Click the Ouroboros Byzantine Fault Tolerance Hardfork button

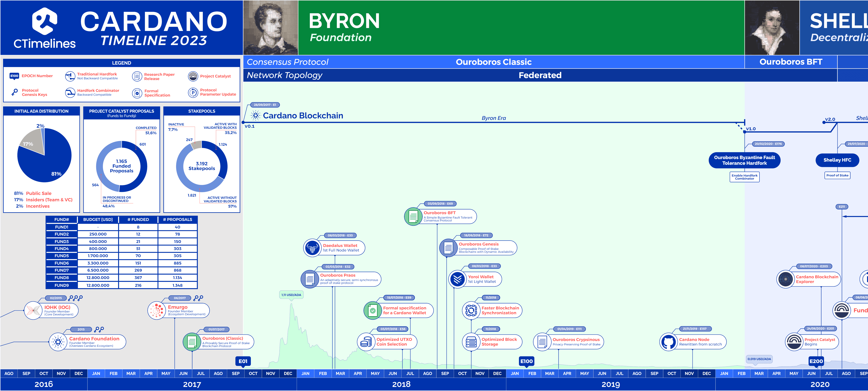[744, 160]
